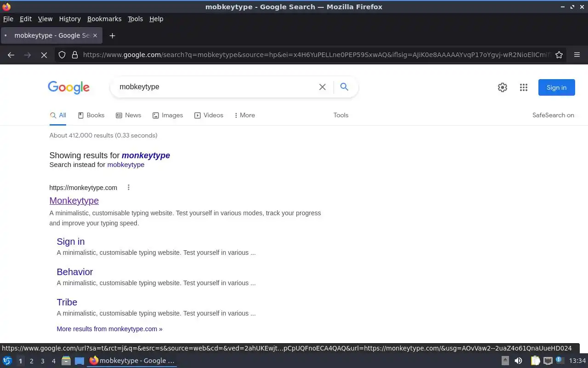This screenshot has height=368, width=588.
Task: Open a new tab with the plus button
Action: 112,35
